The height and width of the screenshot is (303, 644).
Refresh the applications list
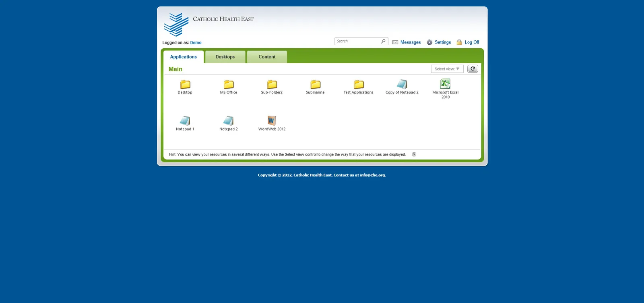pos(473,69)
